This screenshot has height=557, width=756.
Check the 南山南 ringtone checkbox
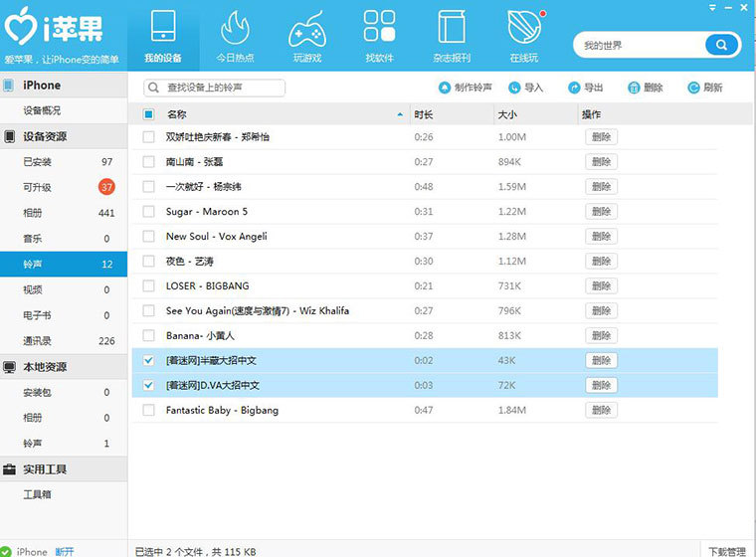(148, 161)
